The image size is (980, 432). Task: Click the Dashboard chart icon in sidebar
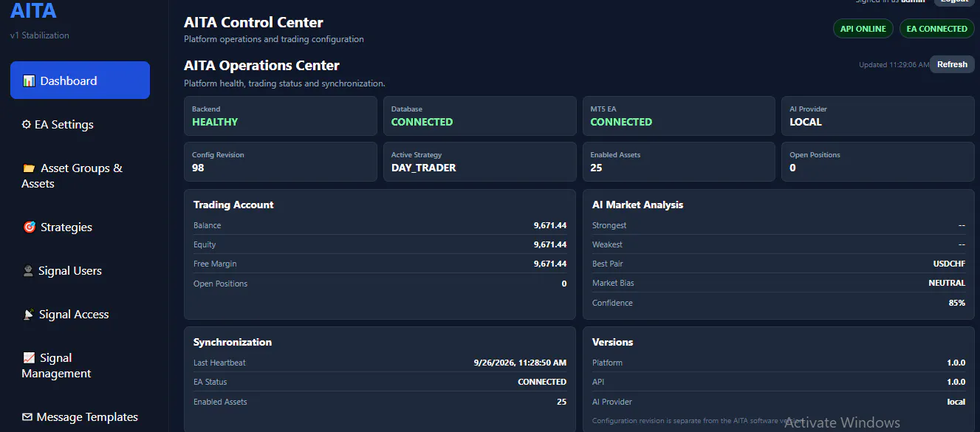coord(29,81)
